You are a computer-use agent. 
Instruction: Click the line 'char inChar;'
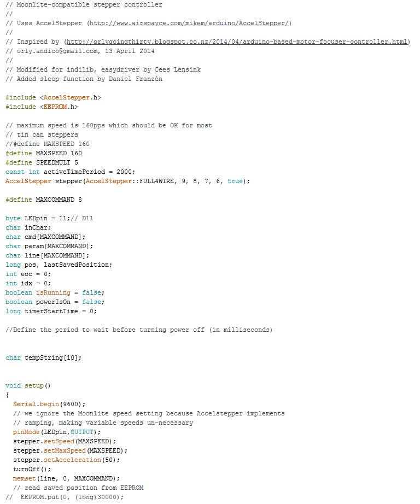[x=28, y=228]
